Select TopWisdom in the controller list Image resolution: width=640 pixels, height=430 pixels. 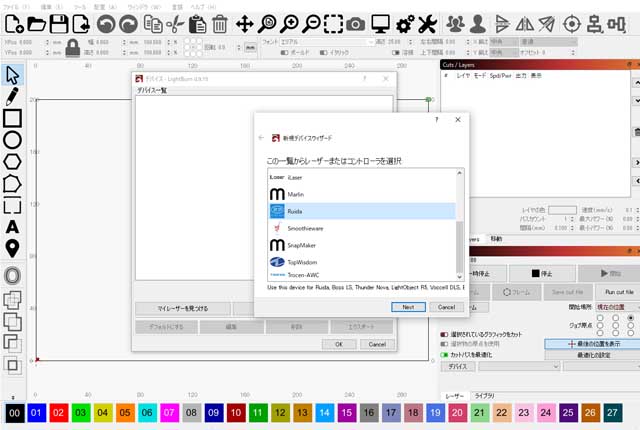362,262
